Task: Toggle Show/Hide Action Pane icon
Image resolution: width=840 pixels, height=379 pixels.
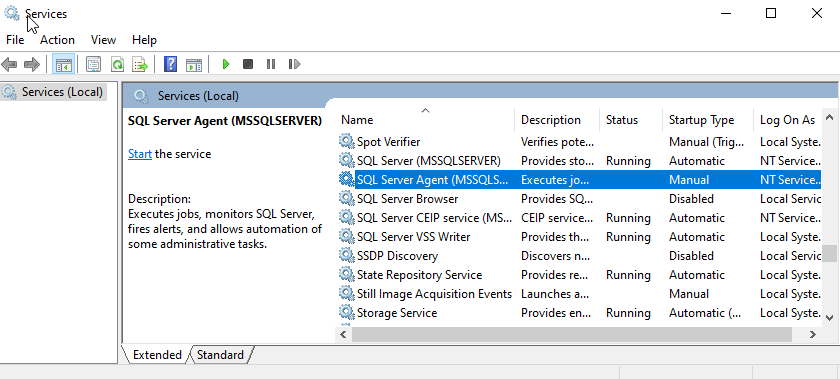Action: [x=194, y=65]
